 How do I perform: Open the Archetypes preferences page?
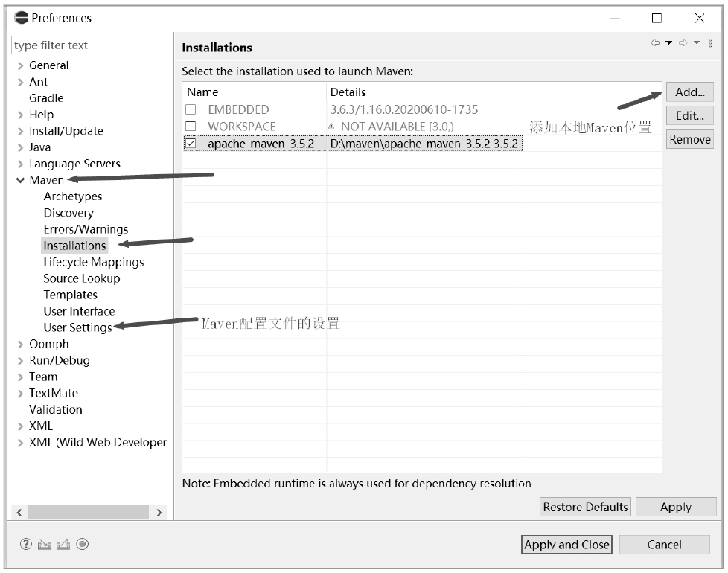(72, 196)
